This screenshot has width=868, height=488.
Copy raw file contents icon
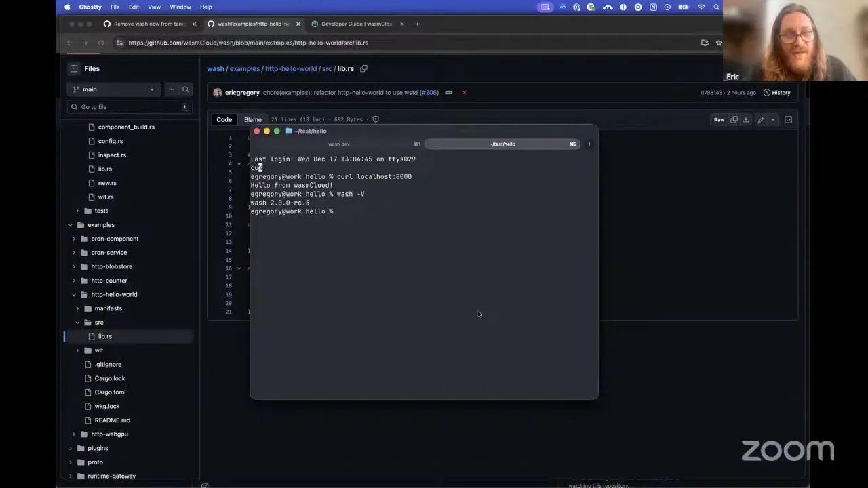point(734,120)
